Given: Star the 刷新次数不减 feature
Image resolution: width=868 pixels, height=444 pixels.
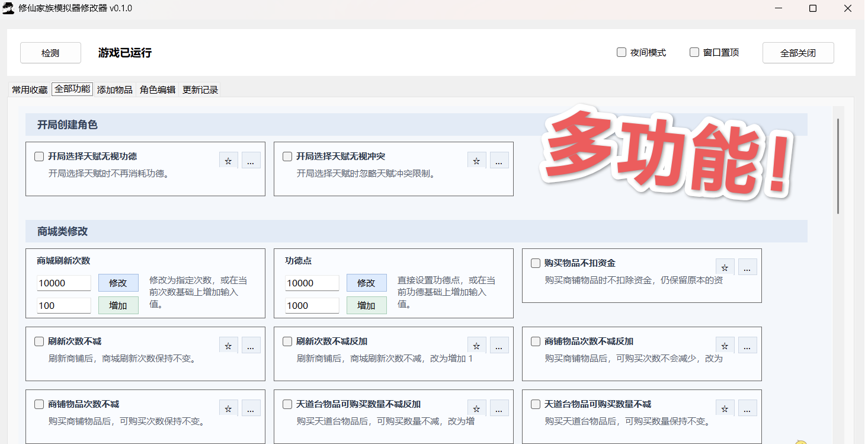Looking at the screenshot, I should click(229, 346).
